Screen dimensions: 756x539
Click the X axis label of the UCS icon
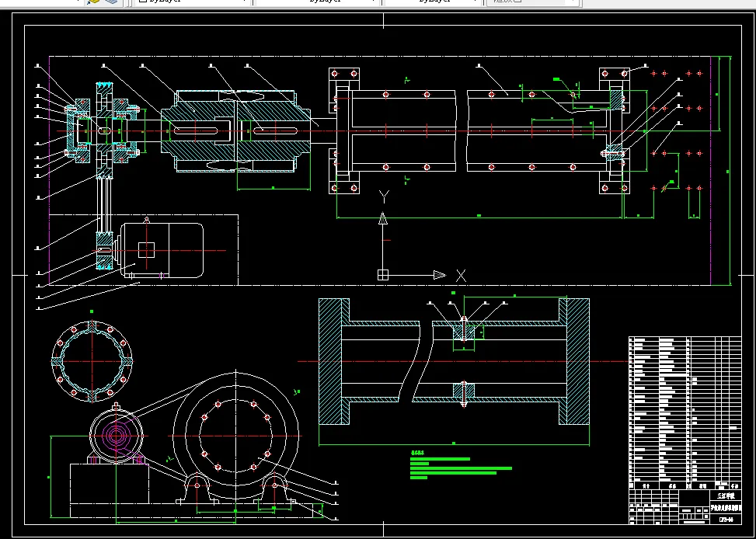tap(461, 276)
